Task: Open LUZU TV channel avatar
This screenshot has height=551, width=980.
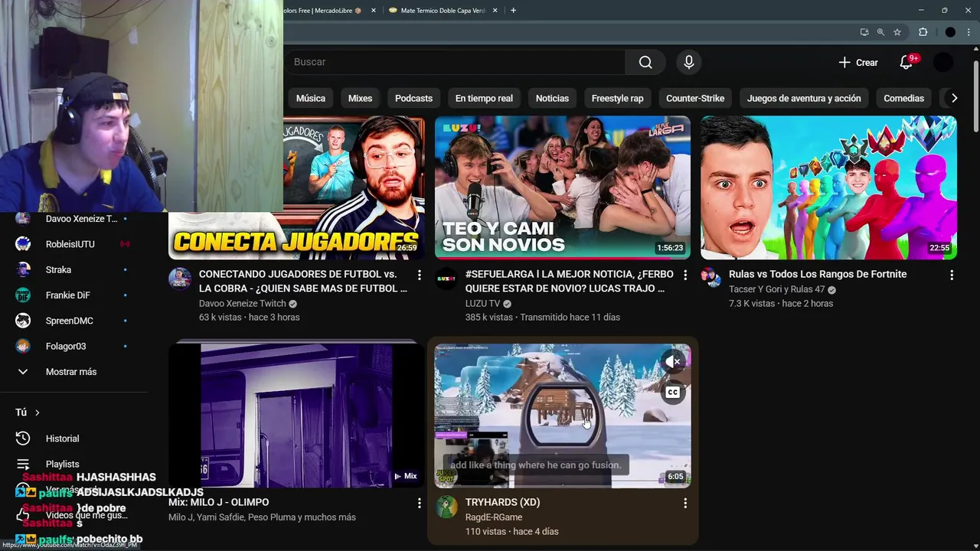Action: pos(446,278)
